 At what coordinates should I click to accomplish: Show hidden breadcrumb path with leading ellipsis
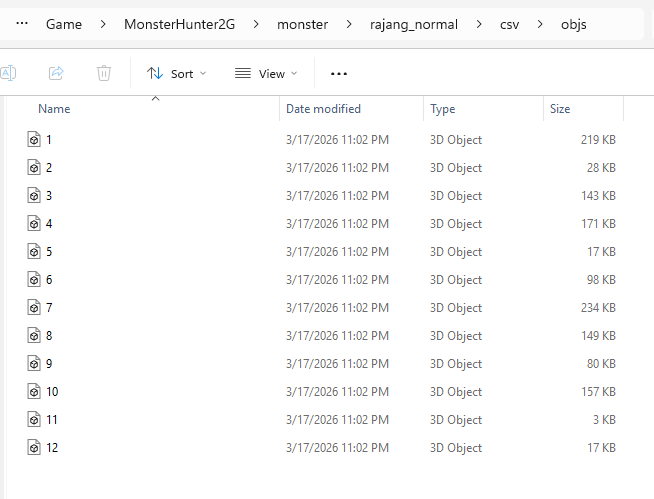click(x=23, y=24)
